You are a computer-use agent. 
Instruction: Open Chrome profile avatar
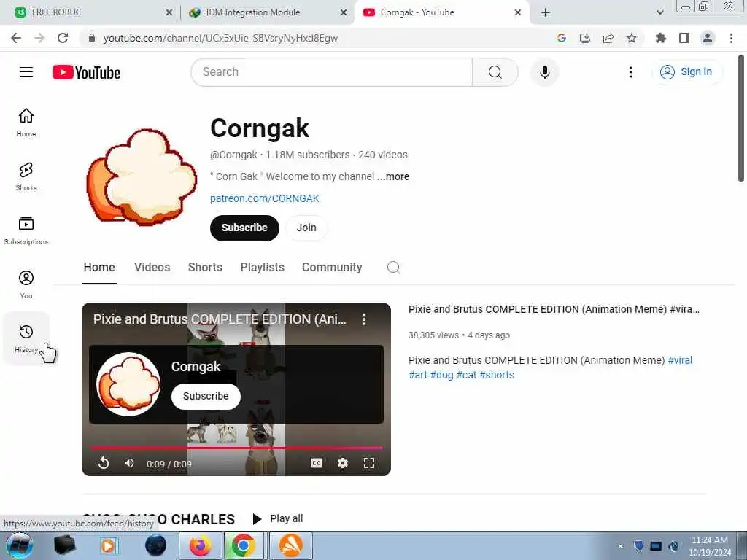(708, 38)
